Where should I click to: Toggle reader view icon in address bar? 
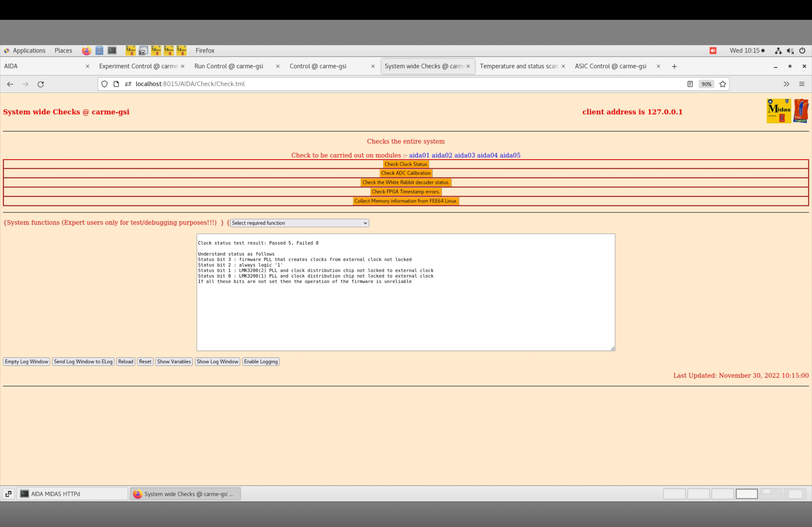point(690,84)
